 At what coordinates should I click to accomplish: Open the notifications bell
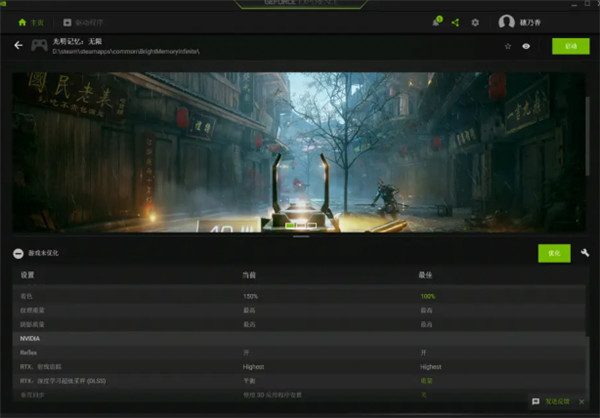click(437, 21)
